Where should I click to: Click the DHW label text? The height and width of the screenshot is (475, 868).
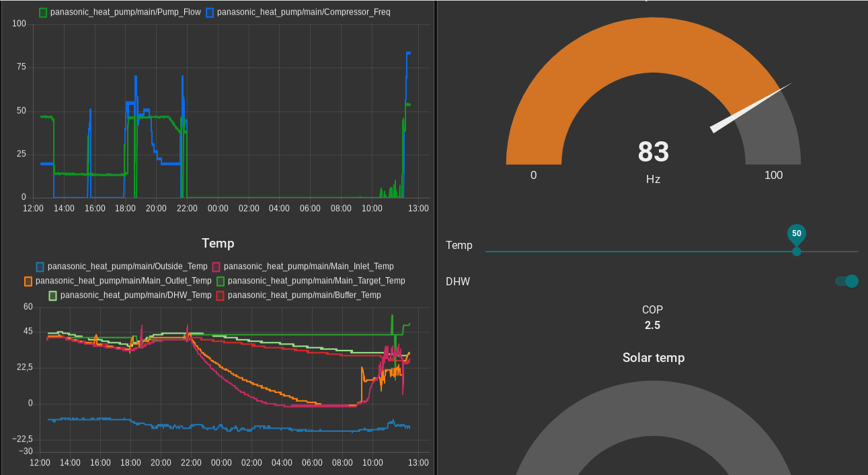coord(458,282)
